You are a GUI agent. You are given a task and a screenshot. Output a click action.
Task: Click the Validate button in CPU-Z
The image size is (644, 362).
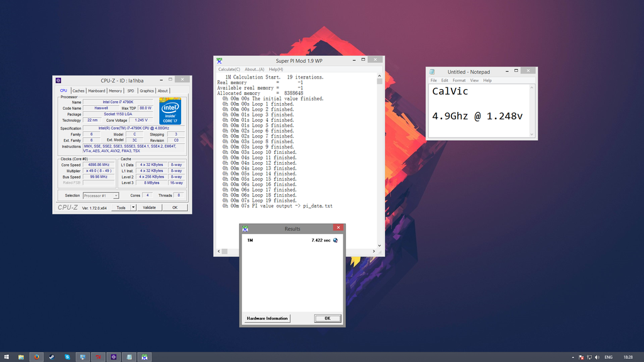tap(149, 207)
